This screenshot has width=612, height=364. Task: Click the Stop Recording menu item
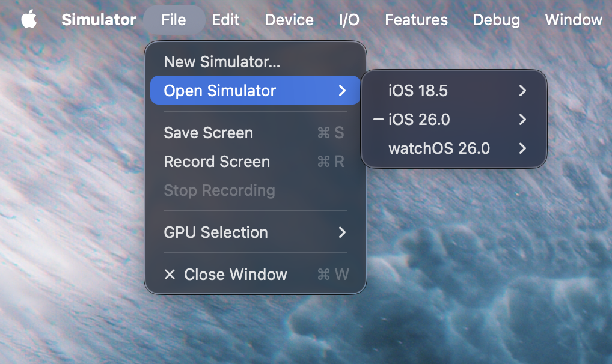219,190
